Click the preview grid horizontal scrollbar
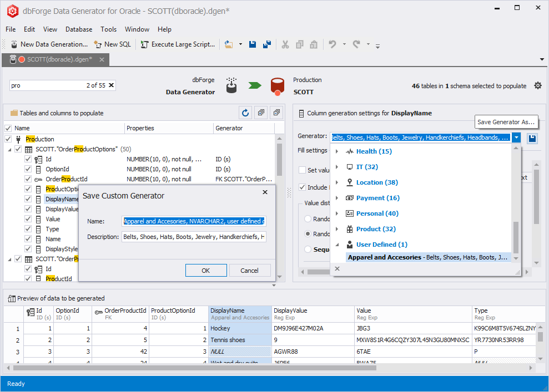The width and height of the screenshot is (549, 392). pyautogui.click(x=195, y=368)
